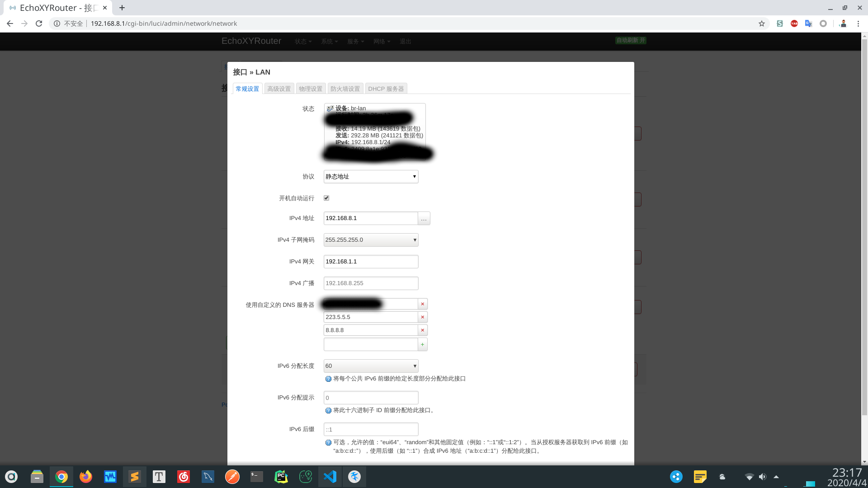This screenshot has width=868, height=488.
Task: Expand the 状态 menu in navbar
Action: [x=303, y=42]
